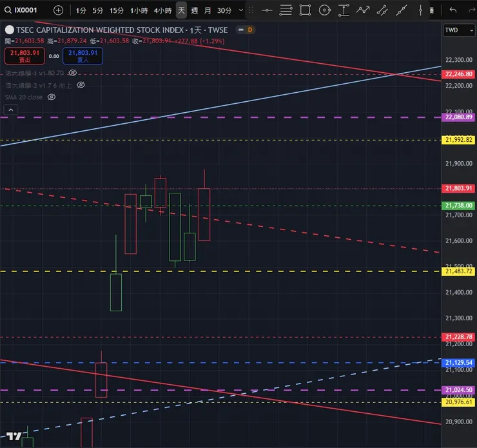
Task: Select the vertical line tool
Action: (x=420, y=10)
